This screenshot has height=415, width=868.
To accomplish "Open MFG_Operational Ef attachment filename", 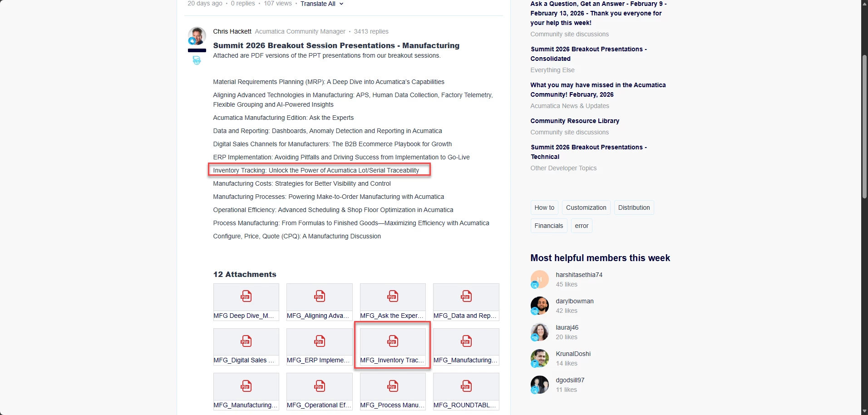I will [319, 405].
